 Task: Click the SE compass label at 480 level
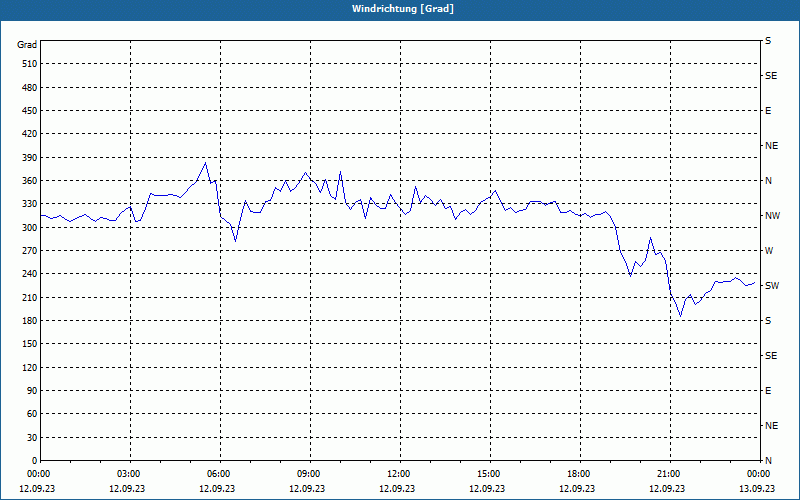click(x=771, y=76)
